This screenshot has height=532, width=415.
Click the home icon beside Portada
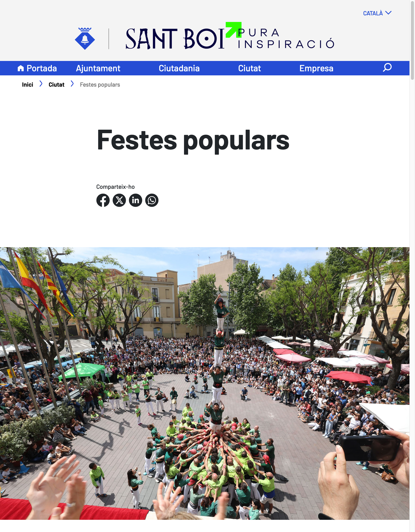(21, 69)
